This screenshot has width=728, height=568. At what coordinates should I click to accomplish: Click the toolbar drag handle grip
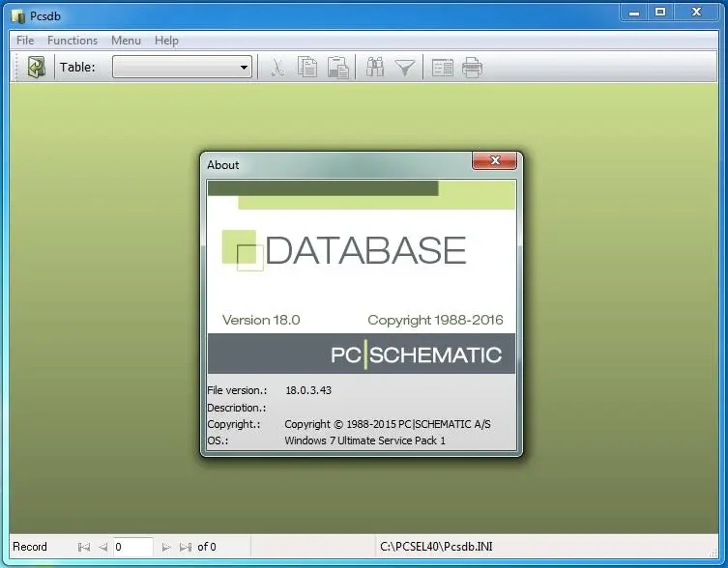coord(16,68)
